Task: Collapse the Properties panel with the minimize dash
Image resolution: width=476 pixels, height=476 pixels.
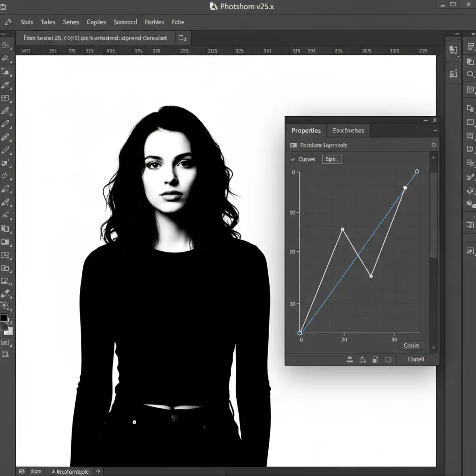Action: pyautogui.click(x=425, y=120)
